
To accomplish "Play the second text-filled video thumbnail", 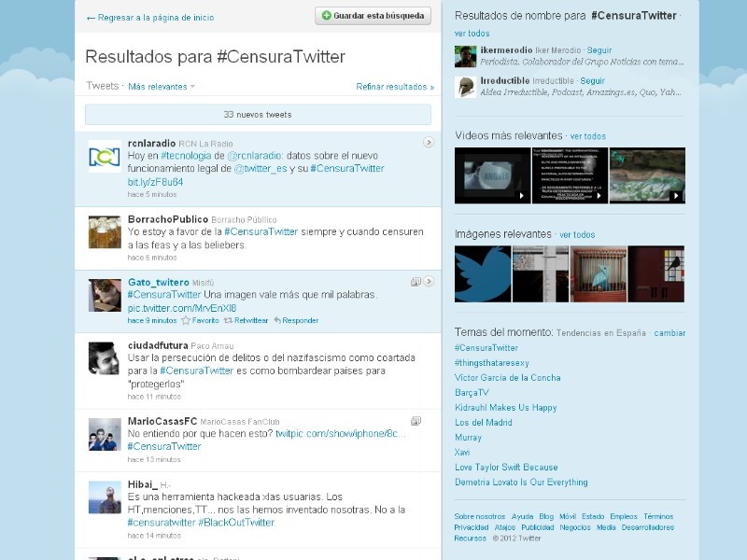I will [570, 175].
